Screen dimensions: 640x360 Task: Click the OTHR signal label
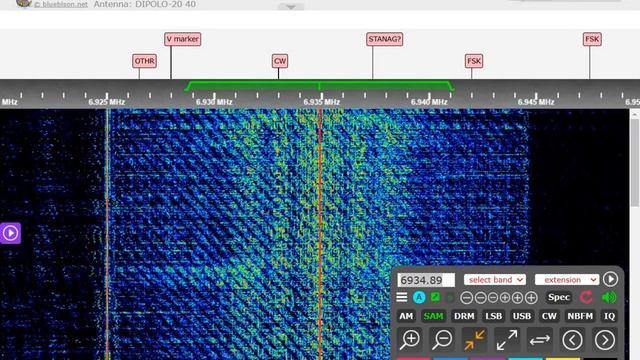click(144, 61)
